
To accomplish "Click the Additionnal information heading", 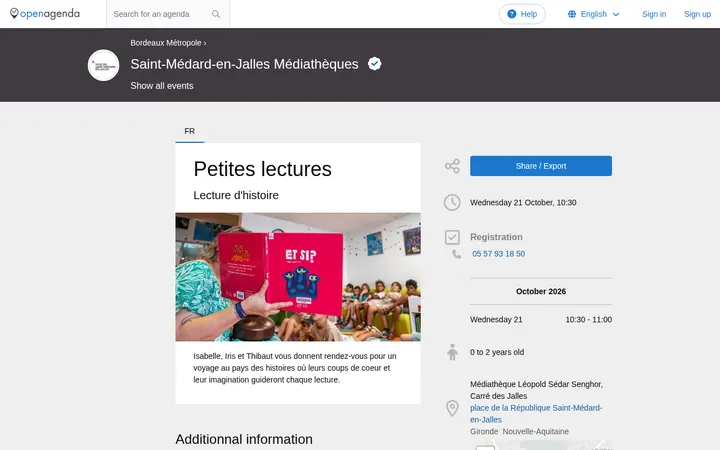I will (244, 439).
